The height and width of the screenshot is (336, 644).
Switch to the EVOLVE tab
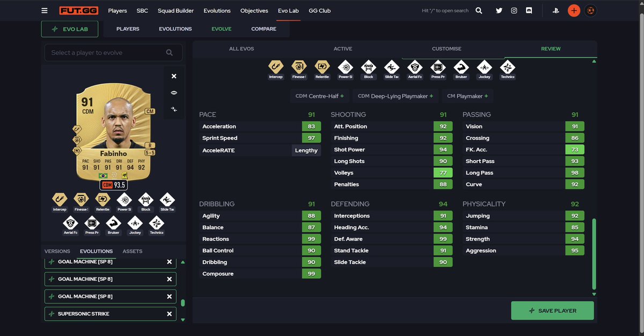[x=222, y=29]
